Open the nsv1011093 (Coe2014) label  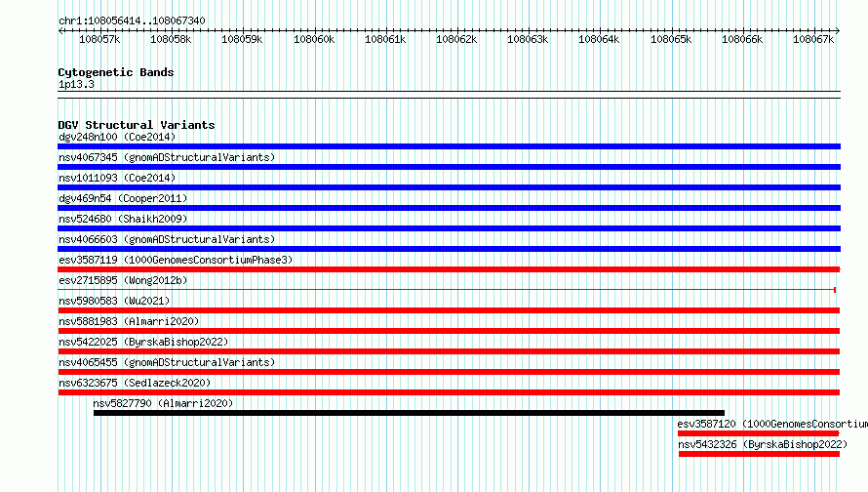[x=117, y=178]
